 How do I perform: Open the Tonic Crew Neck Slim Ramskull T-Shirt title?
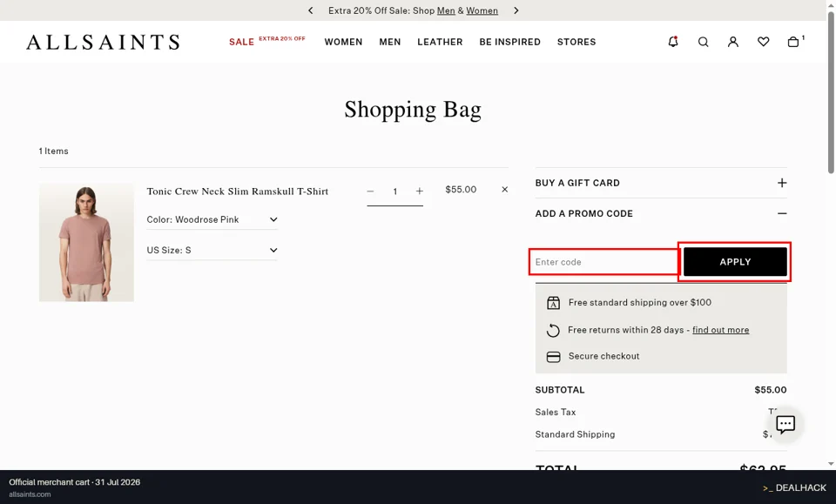[237, 192]
